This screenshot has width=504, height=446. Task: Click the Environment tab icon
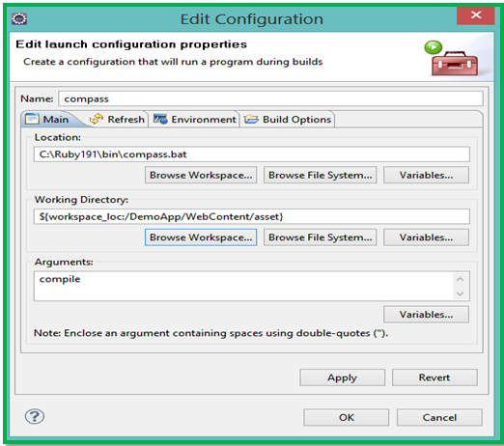160,119
